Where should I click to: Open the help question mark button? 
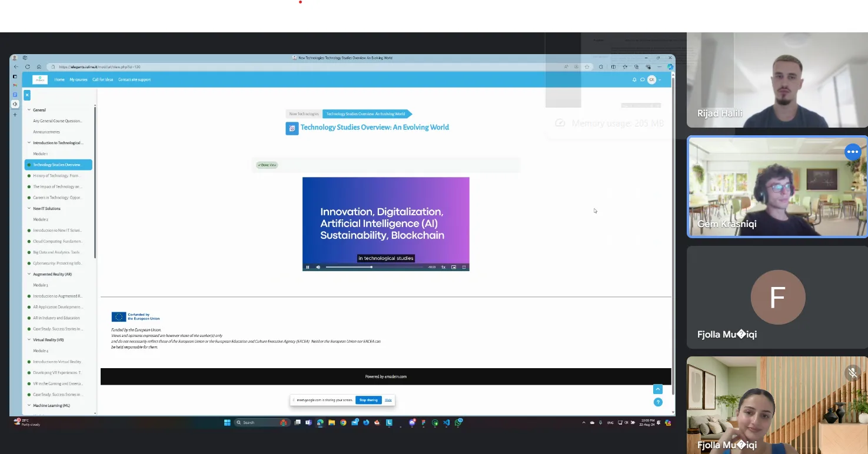[x=658, y=402]
